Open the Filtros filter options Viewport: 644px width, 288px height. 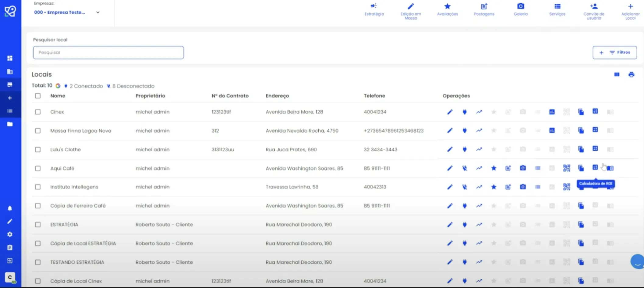pos(615,52)
